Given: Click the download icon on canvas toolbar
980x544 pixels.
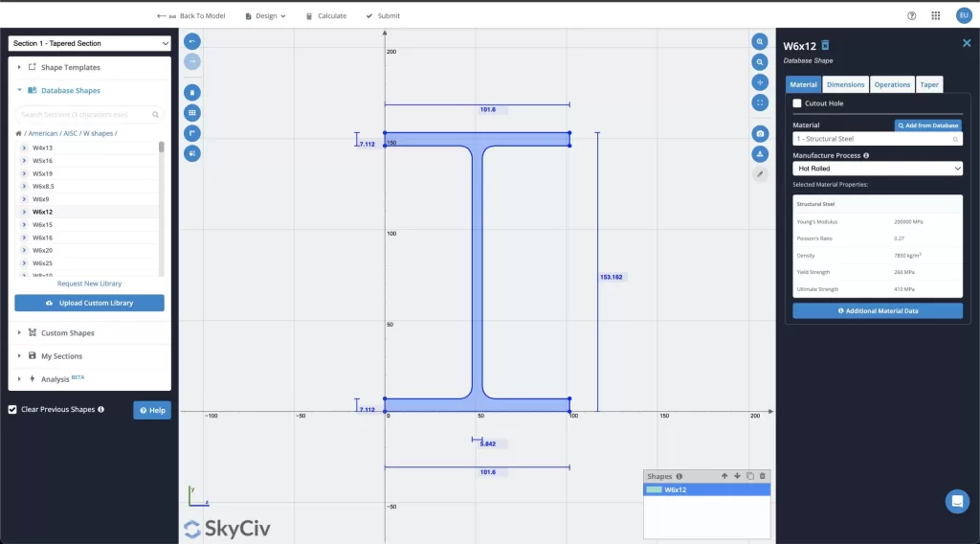Looking at the screenshot, I should (759, 154).
